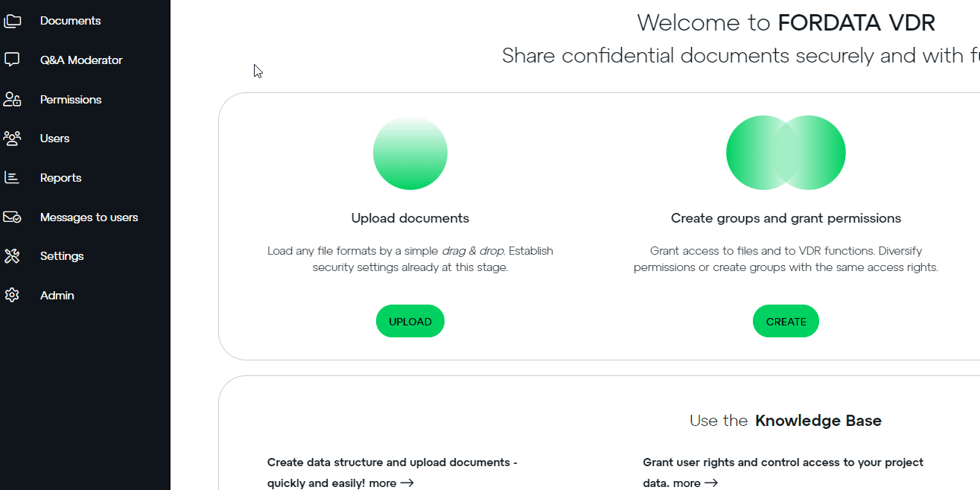Select Messages to users menu entry

tap(89, 217)
